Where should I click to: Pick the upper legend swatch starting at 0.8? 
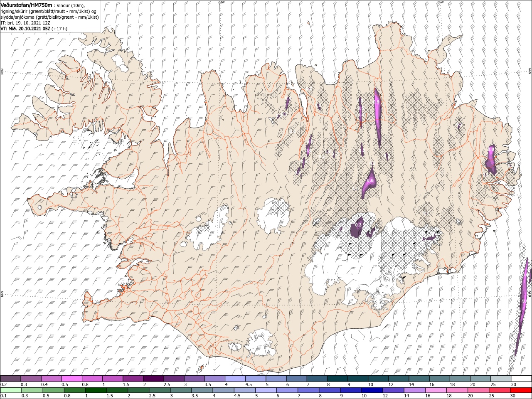coord(92,379)
